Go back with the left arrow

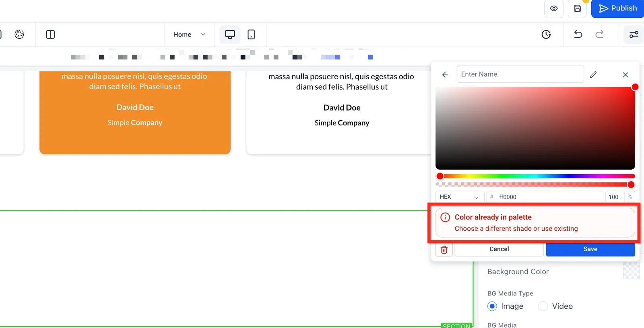(x=445, y=75)
